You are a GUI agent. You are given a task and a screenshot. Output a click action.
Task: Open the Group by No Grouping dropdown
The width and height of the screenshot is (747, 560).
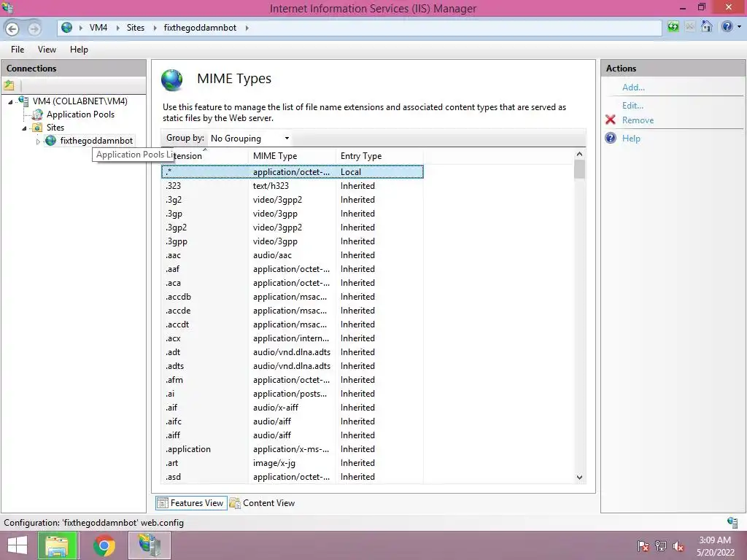pos(250,139)
